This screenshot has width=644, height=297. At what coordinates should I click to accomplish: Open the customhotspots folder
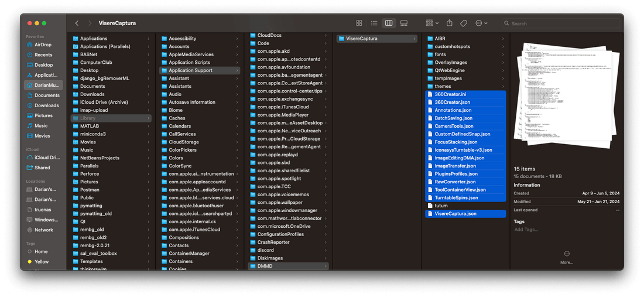click(466, 46)
